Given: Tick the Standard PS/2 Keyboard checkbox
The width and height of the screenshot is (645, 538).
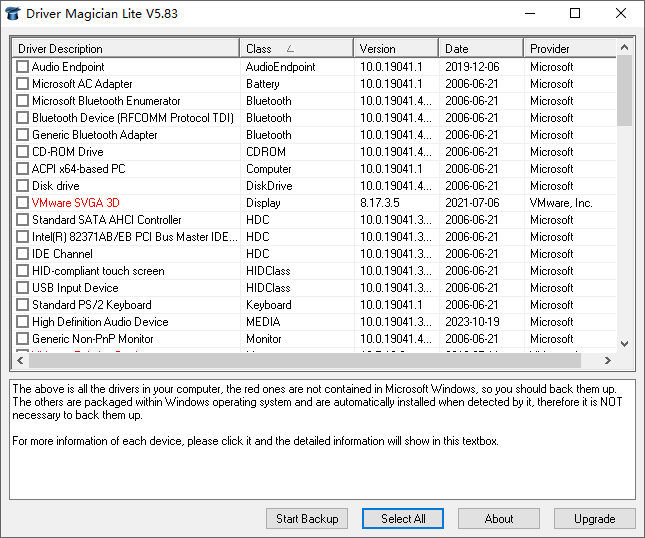Looking at the screenshot, I should [22, 305].
